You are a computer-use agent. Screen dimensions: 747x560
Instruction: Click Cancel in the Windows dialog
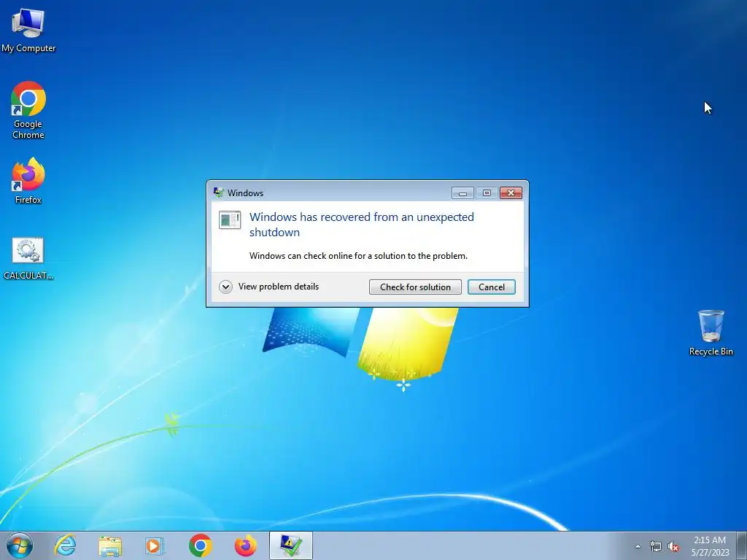491,287
